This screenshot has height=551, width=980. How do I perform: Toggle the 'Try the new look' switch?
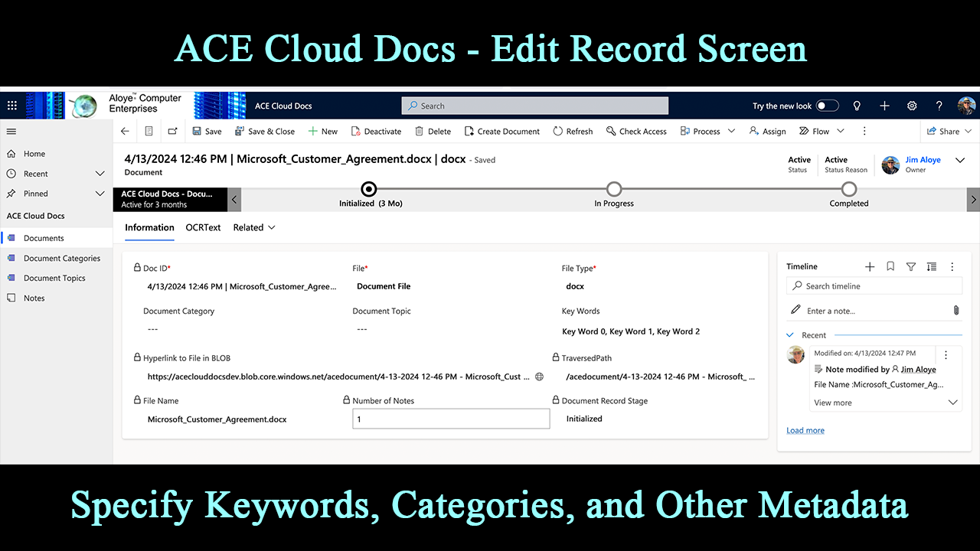827,106
